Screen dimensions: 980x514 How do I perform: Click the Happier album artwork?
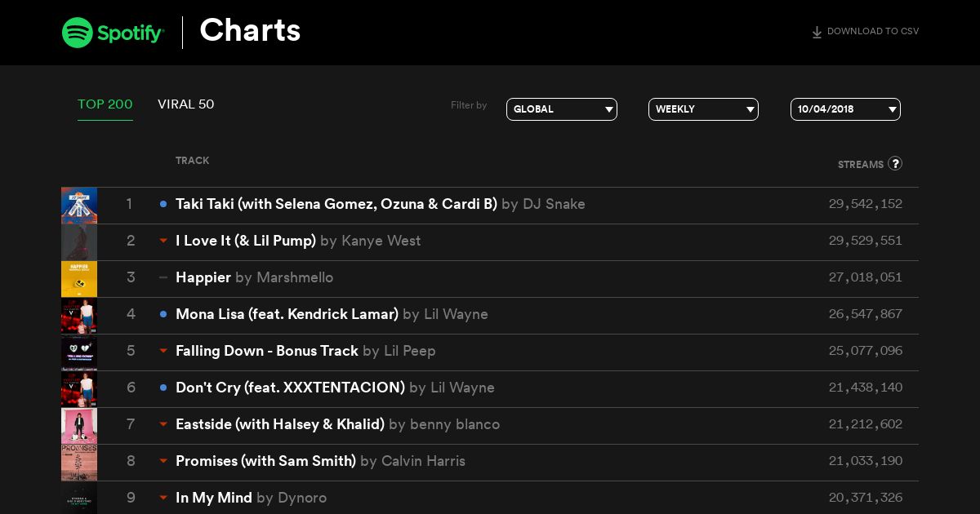click(x=79, y=278)
